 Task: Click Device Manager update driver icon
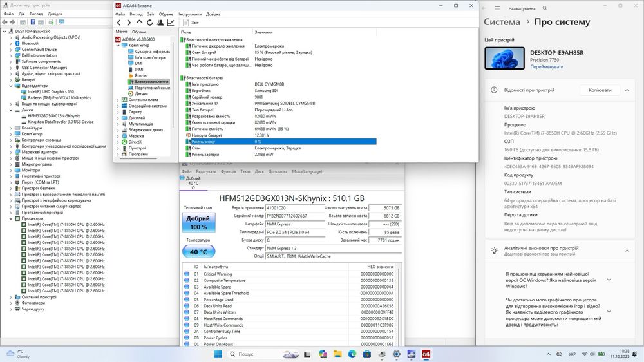[52, 22]
